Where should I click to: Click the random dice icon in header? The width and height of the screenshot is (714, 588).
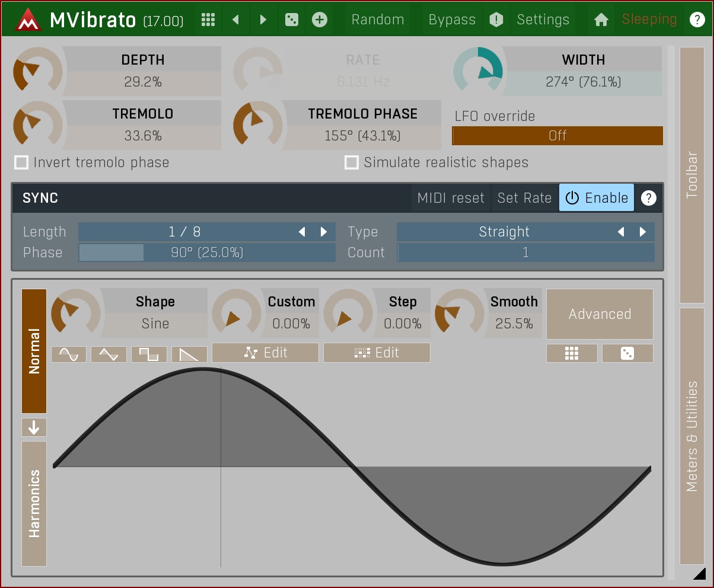[x=291, y=20]
